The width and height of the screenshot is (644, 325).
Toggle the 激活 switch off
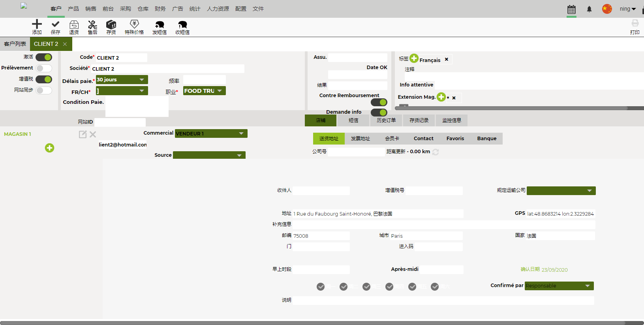(x=44, y=57)
